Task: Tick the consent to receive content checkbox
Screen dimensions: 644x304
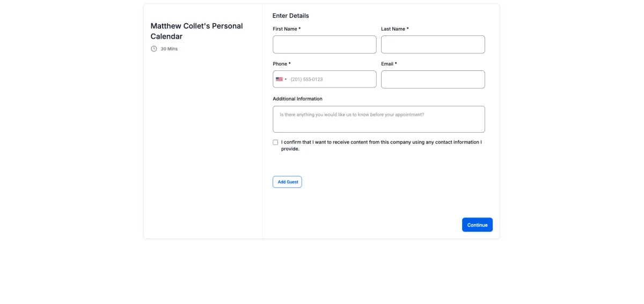Action: 275,142
